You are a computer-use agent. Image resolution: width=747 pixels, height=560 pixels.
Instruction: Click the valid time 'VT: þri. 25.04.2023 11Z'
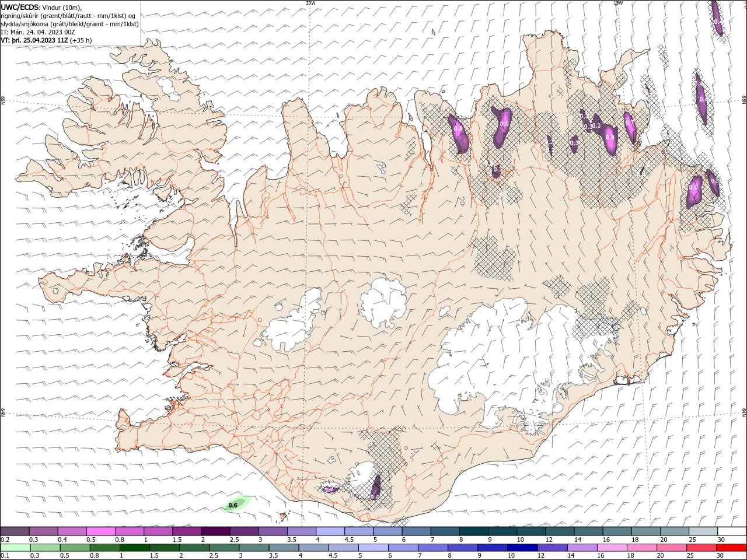coord(34,40)
